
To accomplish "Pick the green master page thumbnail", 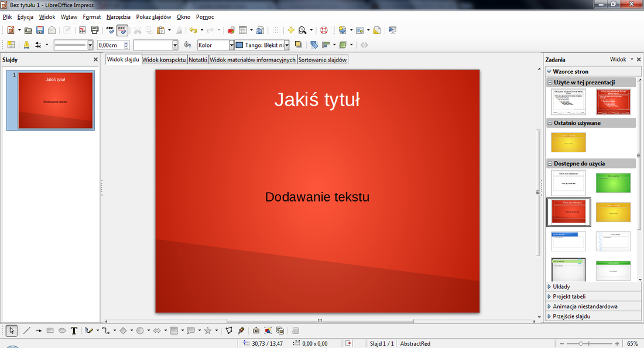I will click(x=613, y=183).
